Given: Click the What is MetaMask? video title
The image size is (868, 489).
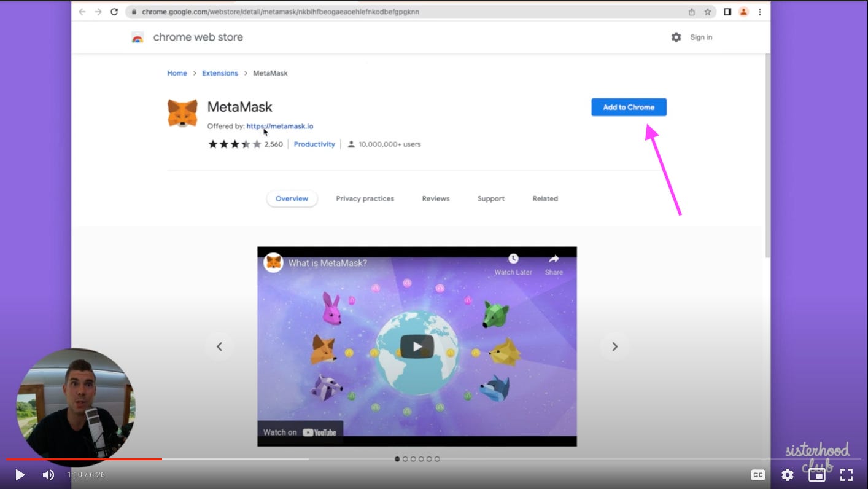Looking at the screenshot, I should coord(328,263).
